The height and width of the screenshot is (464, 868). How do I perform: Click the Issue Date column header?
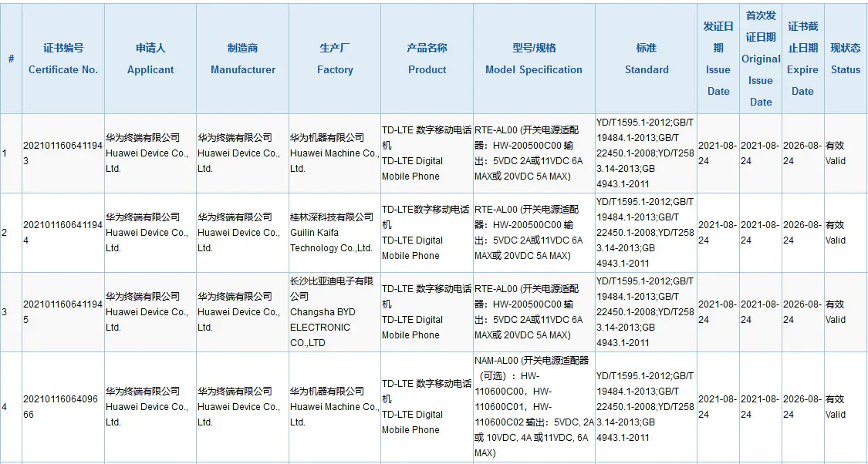pyautogui.click(x=718, y=59)
